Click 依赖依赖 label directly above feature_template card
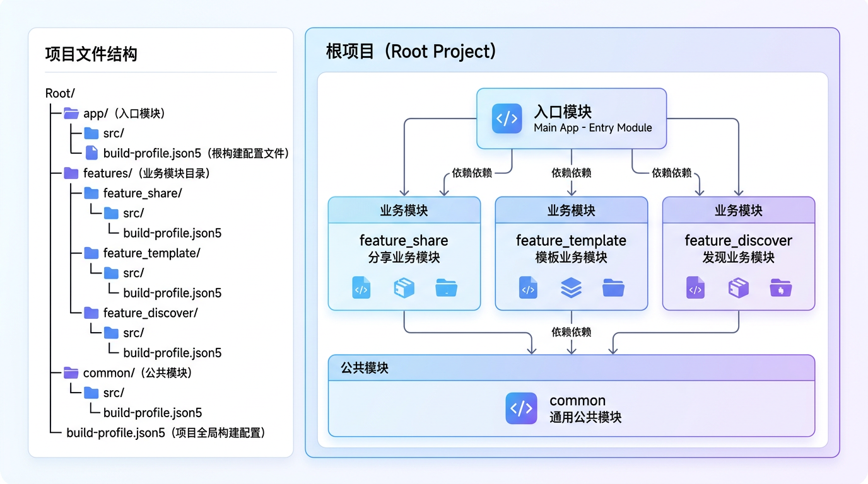Screen dimensions: 868x484 tap(572, 173)
